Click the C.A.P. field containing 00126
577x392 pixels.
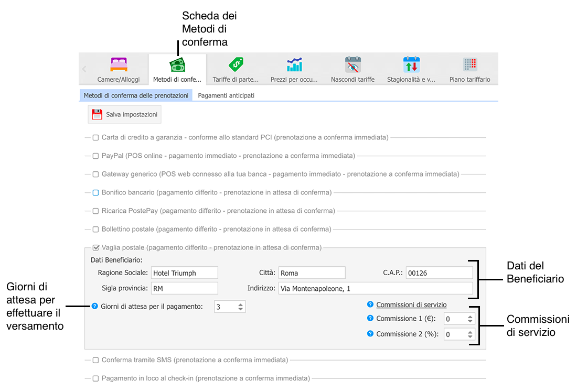[x=440, y=273]
